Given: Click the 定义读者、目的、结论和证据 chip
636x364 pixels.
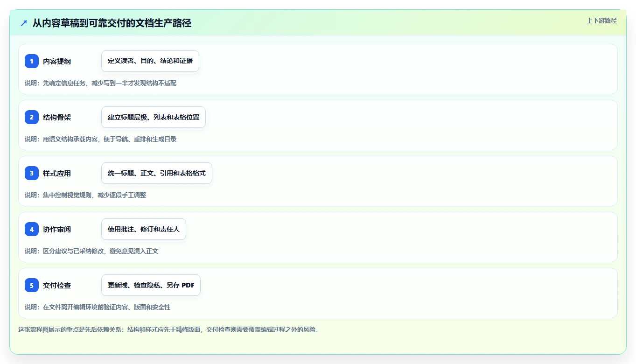Looking at the screenshot, I should tap(150, 61).
